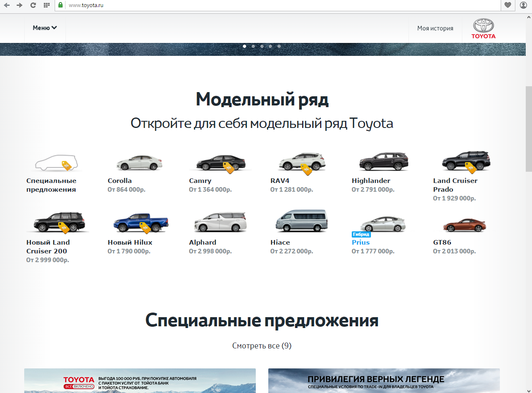The height and width of the screenshot is (393, 532).
Task: Click the Land Cruiser 200 price От 2 999 000р.
Action: 48,260
